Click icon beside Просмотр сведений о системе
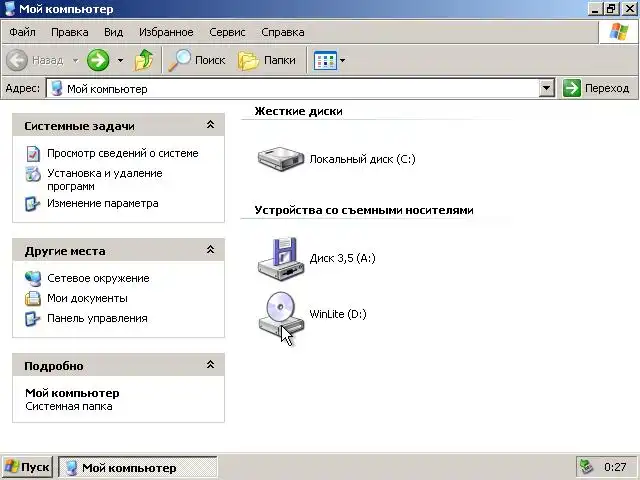640x480 pixels. point(33,153)
